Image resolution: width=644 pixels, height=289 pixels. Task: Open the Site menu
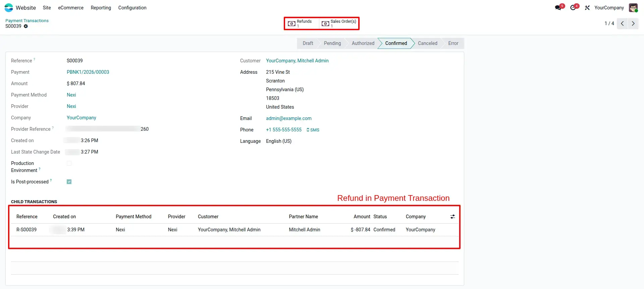pos(47,8)
